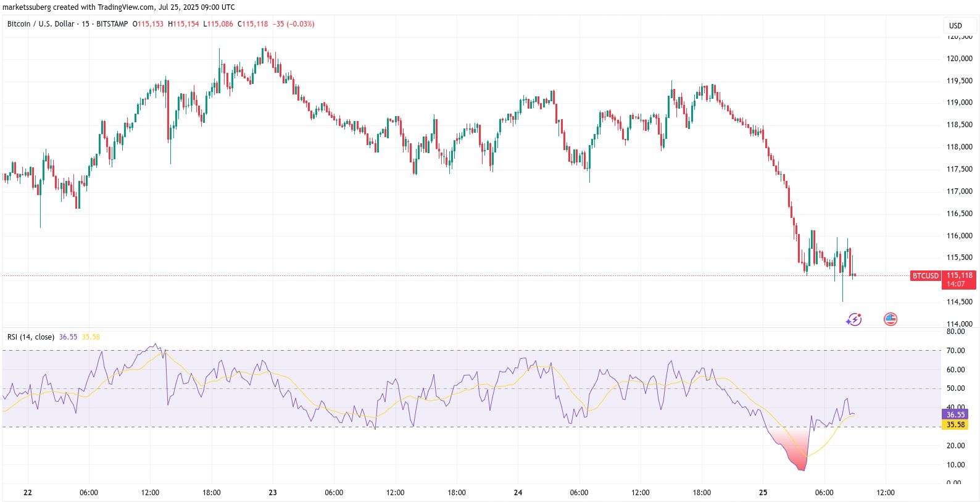Select the RSI (14, close) indicator legend
980x502 pixels.
pos(30,337)
